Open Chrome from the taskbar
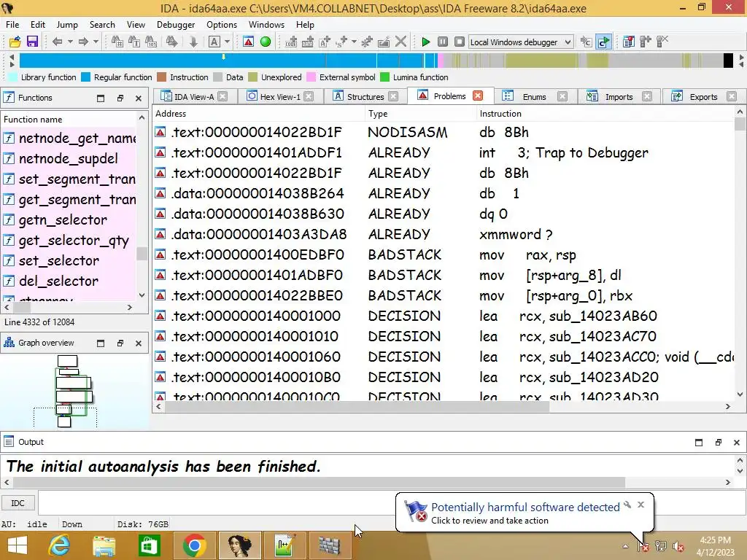 [x=194, y=545]
